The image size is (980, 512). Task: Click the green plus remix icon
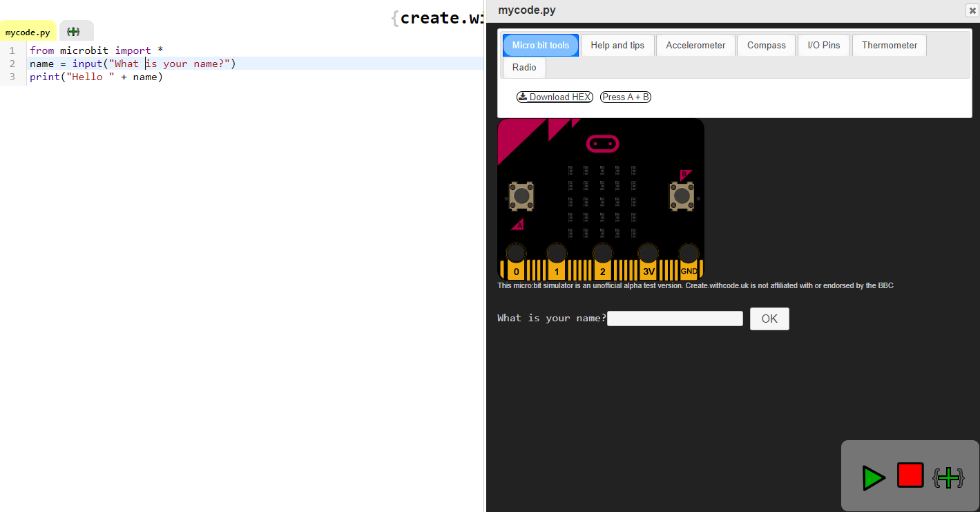(x=948, y=477)
